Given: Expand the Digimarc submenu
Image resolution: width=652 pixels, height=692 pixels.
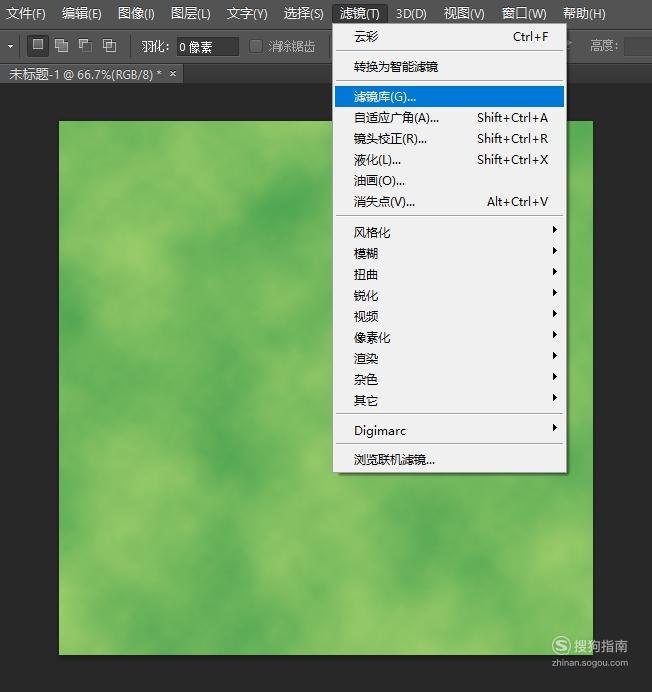Looking at the screenshot, I should pyautogui.click(x=449, y=430).
